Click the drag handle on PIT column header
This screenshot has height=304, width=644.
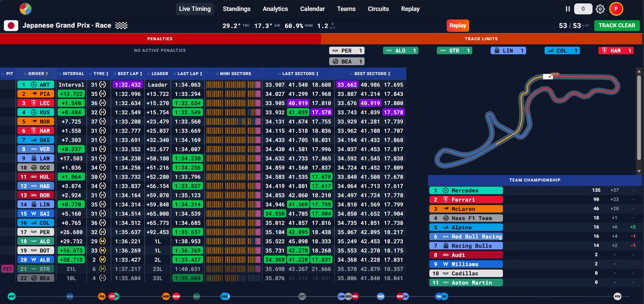pos(3,74)
